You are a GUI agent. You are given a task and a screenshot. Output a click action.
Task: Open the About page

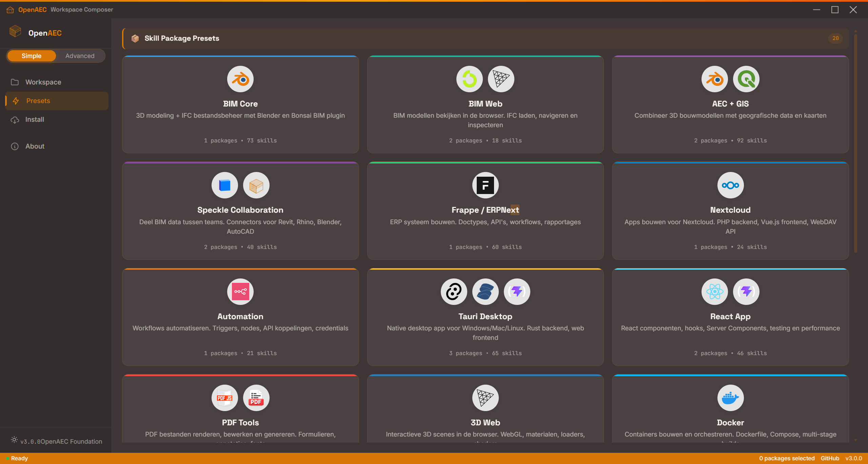coord(57,146)
